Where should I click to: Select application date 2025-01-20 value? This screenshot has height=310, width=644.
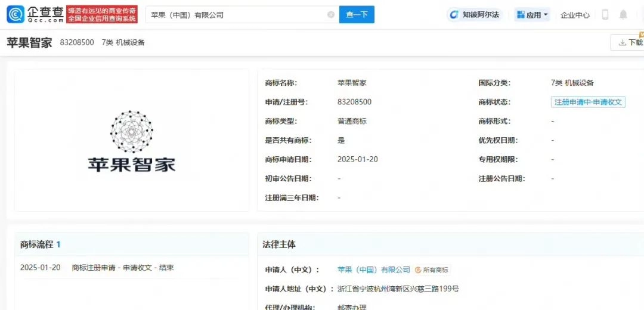[x=357, y=159]
